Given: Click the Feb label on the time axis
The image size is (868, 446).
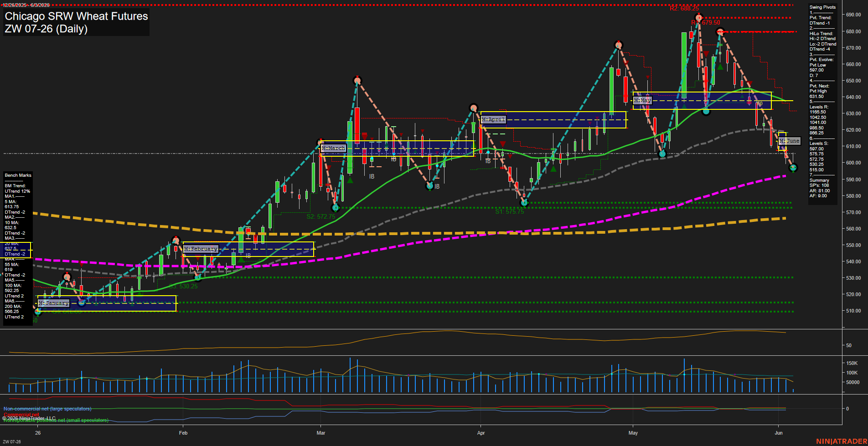Looking at the screenshot, I should point(183,433).
